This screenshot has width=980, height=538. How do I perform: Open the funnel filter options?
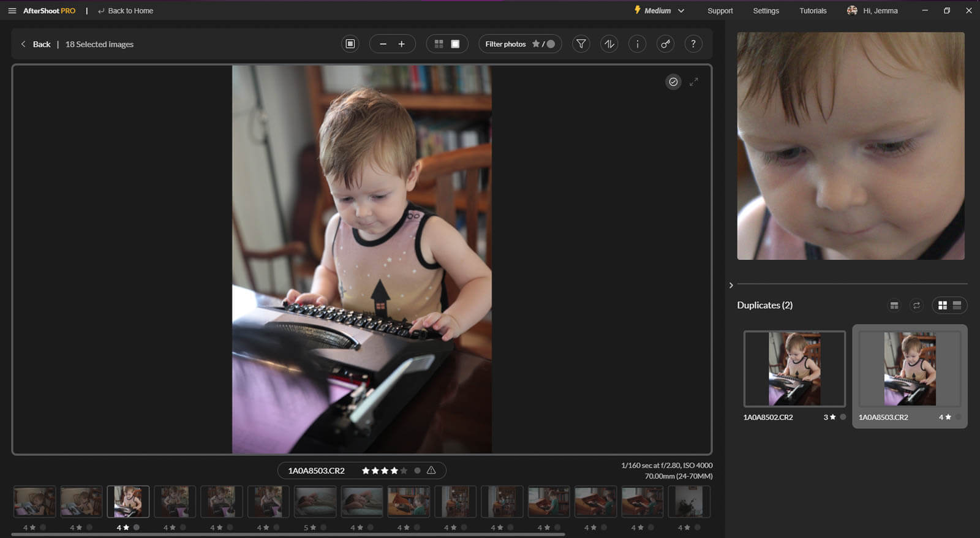tap(581, 44)
